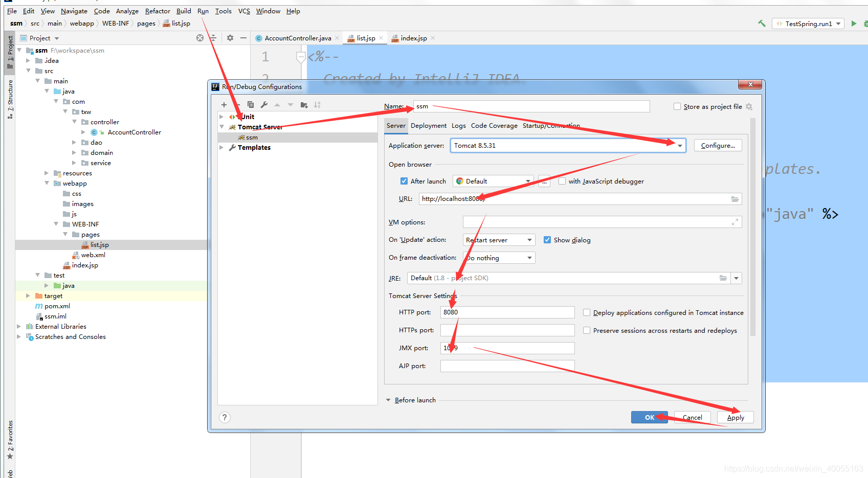This screenshot has height=478, width=868.
Task: Click the dialog vertical scrollbar
Action: [753, 227]
